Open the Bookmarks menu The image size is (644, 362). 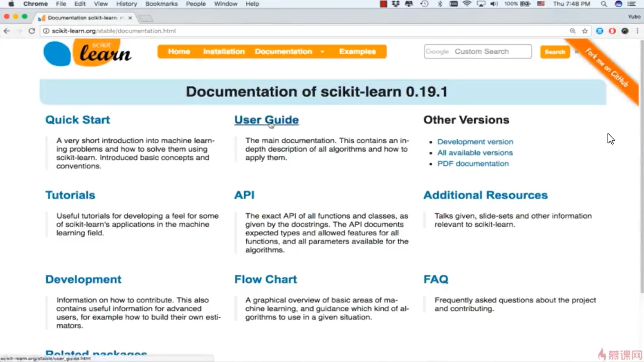click(162, 4)
